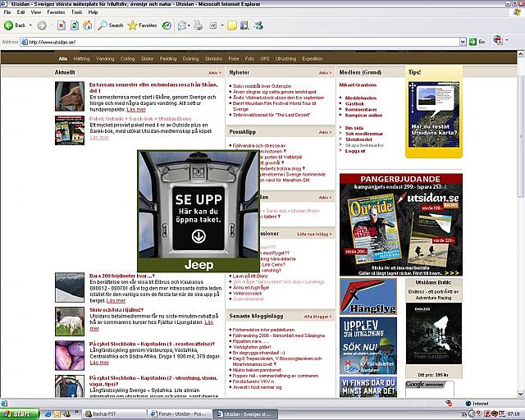
Task: Click the grey Forward arrow button
Action: tap(42, 25)
